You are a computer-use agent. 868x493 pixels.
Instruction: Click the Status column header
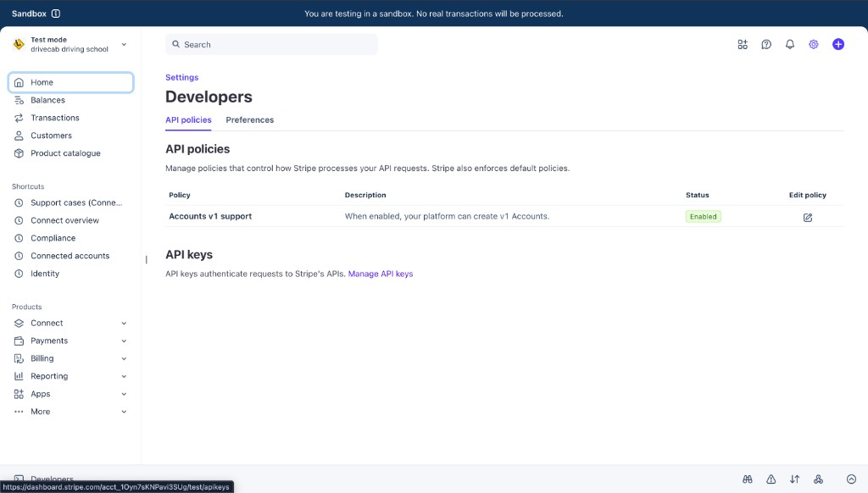pyautogui.click(x=698, y=196)
